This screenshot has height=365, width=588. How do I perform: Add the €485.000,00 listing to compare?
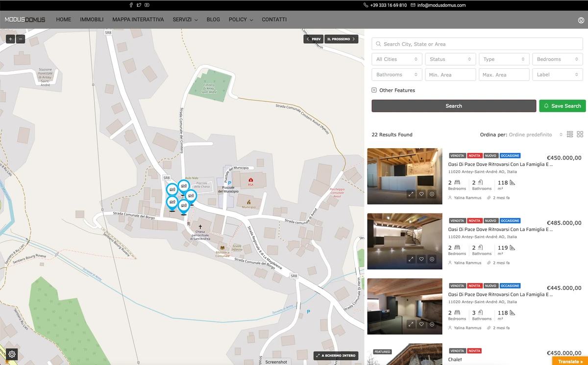(x=432, y=259)
